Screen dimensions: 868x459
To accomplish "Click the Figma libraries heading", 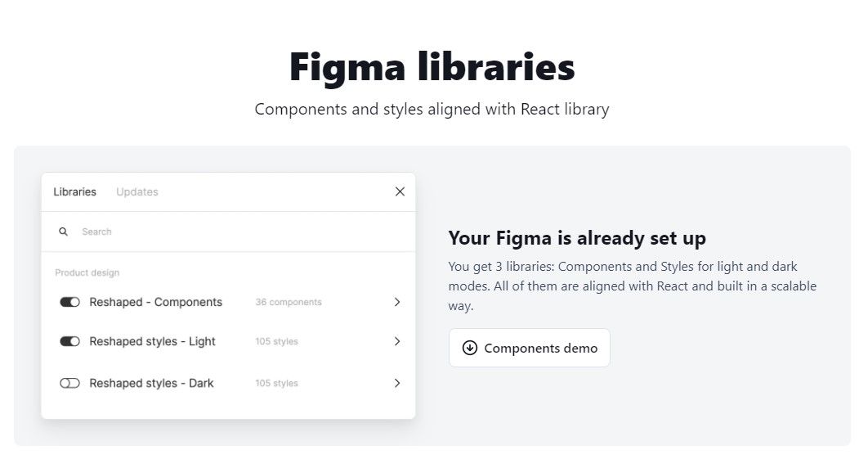I will (x=432, y=67).
